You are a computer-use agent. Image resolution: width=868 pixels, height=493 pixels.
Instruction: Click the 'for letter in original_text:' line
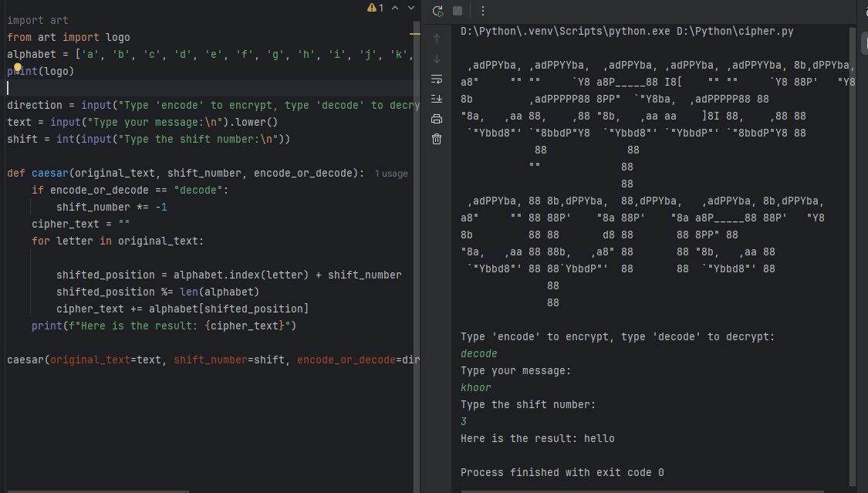click(118, 241)
